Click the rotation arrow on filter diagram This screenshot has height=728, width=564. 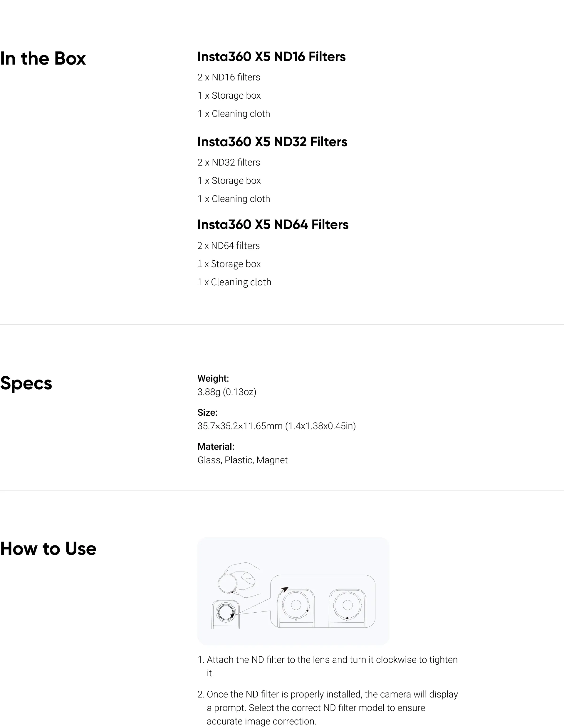[283, 590]
